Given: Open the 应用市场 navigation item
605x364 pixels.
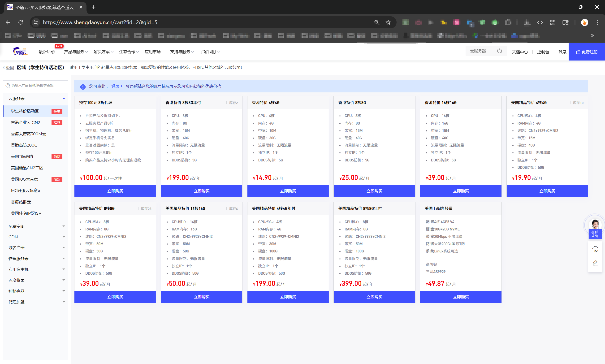Looking at the screenshot, I should [152, 52].
